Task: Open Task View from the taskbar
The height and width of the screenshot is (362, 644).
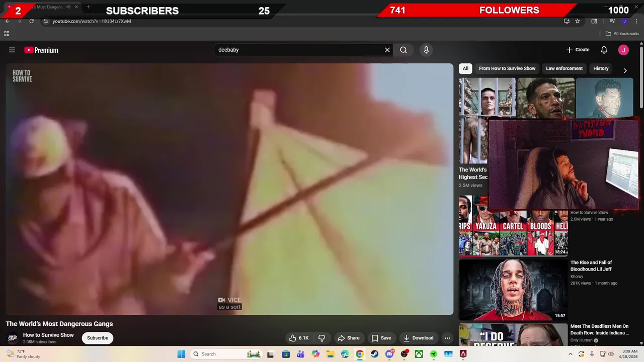Action: (271, 354)
